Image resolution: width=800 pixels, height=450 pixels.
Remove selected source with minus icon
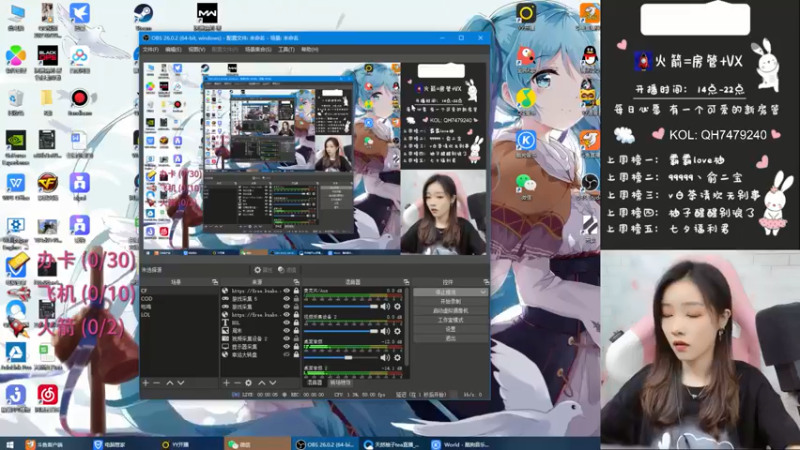point(237,383)
